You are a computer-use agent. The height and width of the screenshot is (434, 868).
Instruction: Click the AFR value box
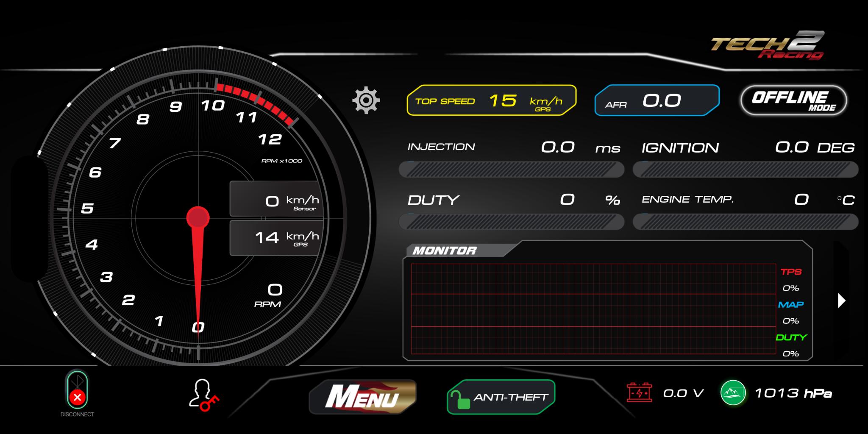point(657,100)
